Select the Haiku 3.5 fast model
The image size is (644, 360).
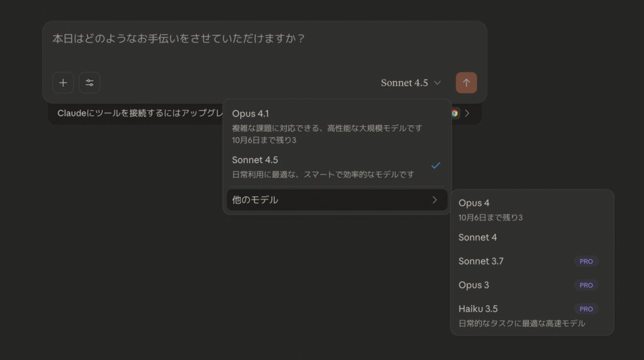[x=478, y=309]
